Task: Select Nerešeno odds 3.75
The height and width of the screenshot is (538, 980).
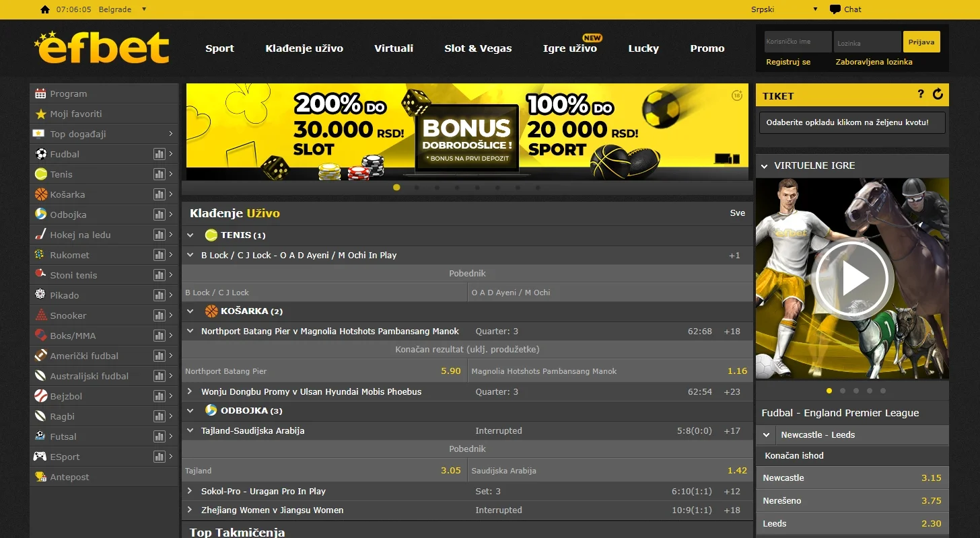Action: pos(852,501)
